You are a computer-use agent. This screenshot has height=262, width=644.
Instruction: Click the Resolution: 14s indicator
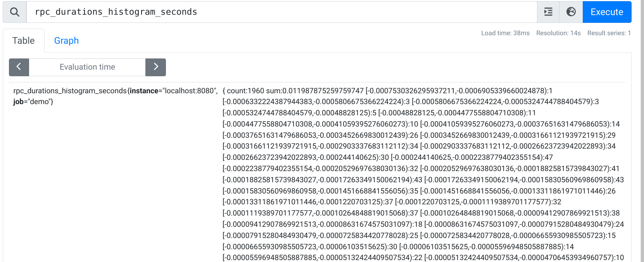tap(558, 33)
